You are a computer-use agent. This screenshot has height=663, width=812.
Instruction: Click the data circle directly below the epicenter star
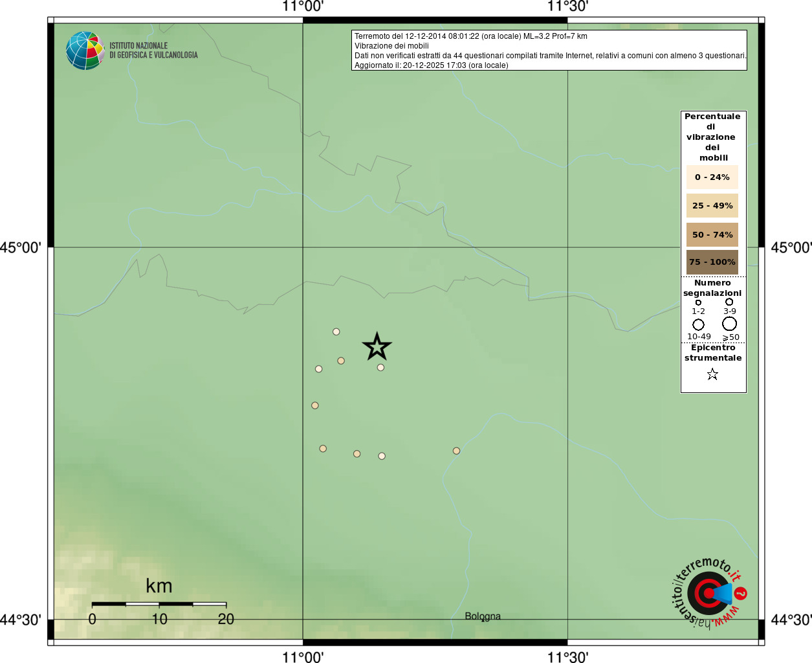point(380,368)
